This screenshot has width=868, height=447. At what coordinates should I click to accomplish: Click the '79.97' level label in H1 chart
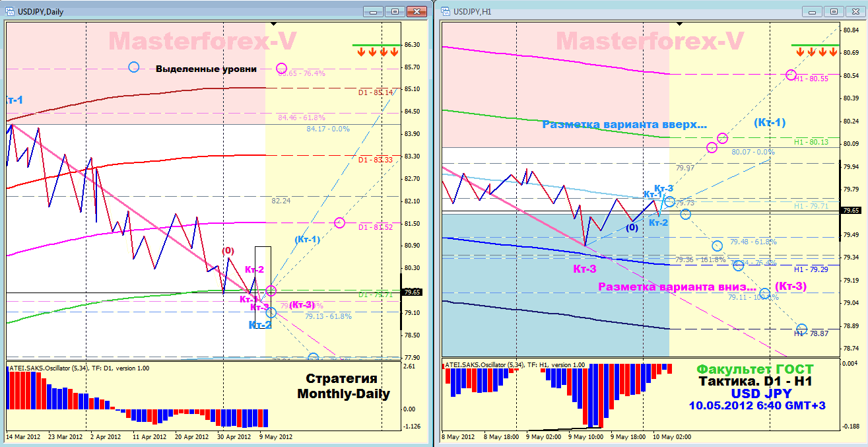point(685,168)
